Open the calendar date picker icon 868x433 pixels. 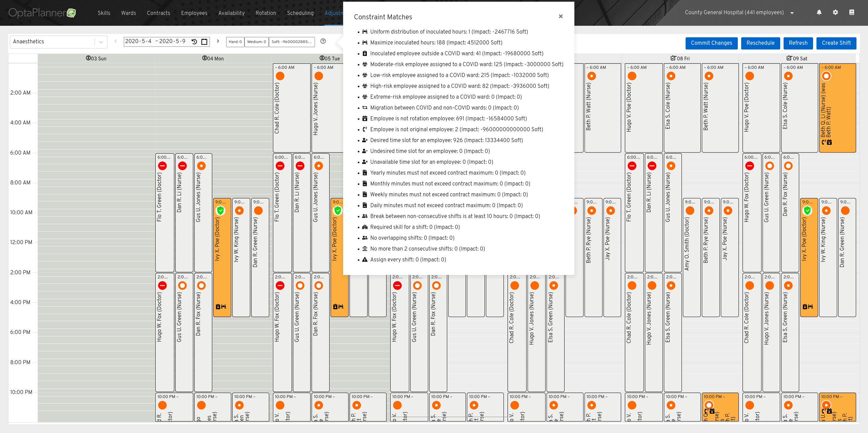[204, 42]
